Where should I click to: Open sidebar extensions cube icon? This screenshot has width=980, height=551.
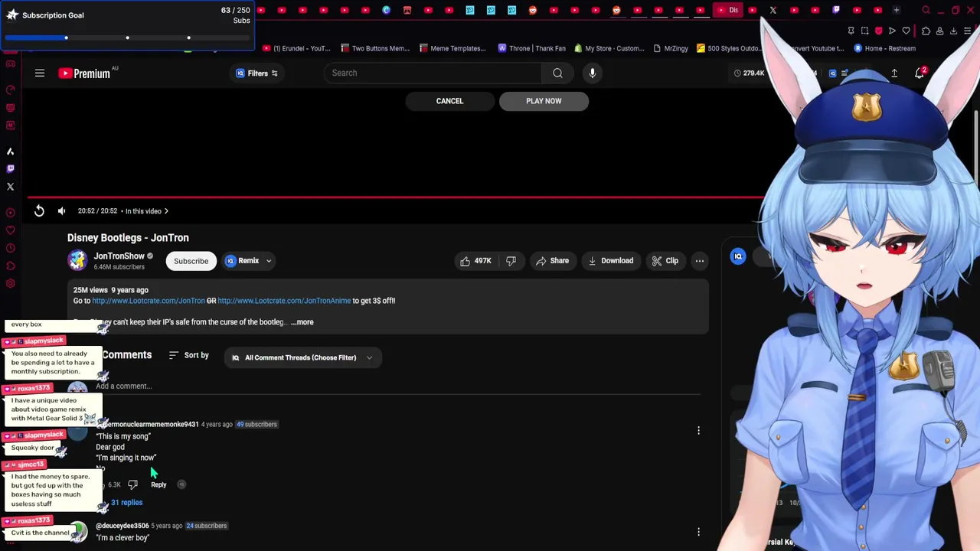pos(10,266)
